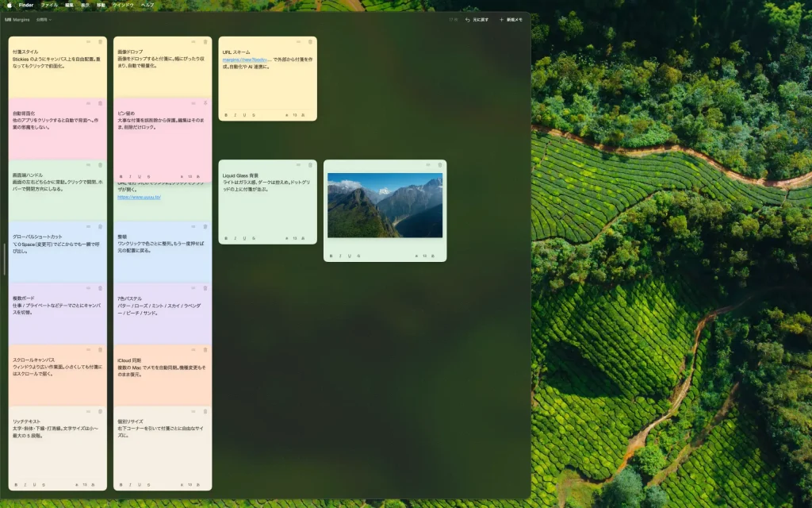The width and height of the screenshot is (812, 508).
Task: Create a note with 新規メモ button
Action: click(x=511, y=20)
